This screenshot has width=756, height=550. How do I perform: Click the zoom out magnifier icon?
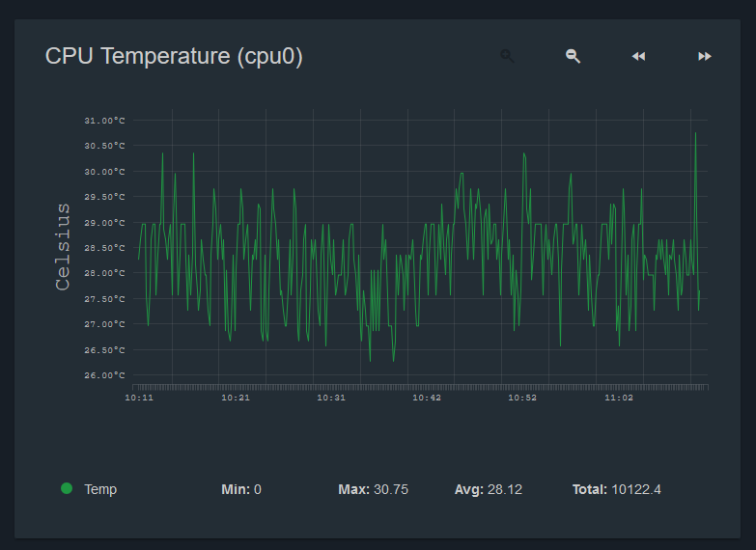pyautogui.click(x=573, y=56)
